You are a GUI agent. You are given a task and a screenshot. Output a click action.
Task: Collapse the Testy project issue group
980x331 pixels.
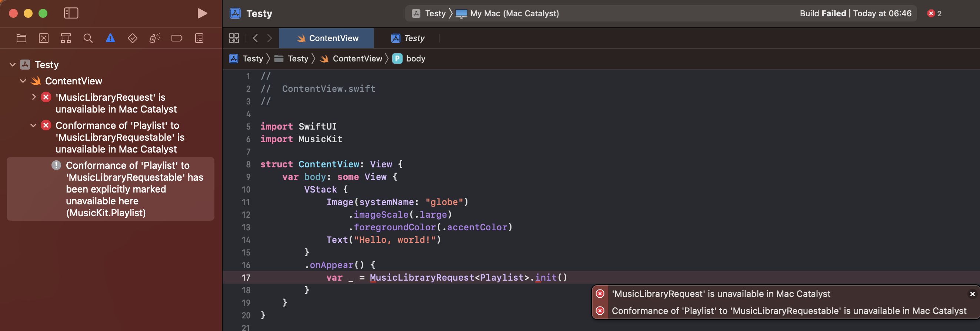click(13, 65)
